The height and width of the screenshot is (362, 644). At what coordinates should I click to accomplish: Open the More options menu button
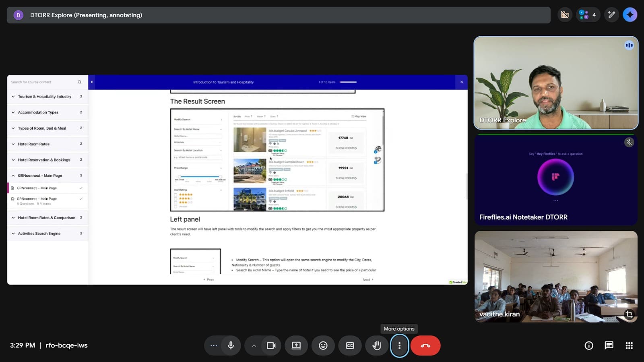tap(399, 345)
